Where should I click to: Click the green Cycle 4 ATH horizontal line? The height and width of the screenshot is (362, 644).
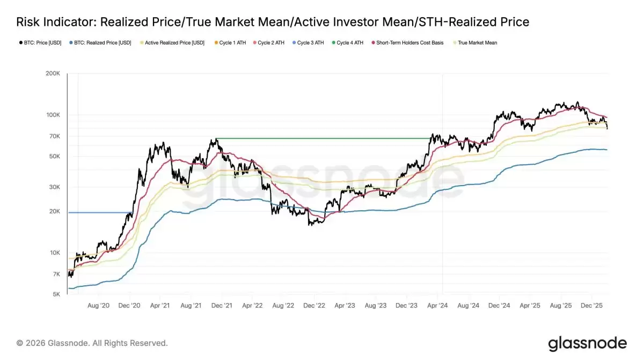322,139
